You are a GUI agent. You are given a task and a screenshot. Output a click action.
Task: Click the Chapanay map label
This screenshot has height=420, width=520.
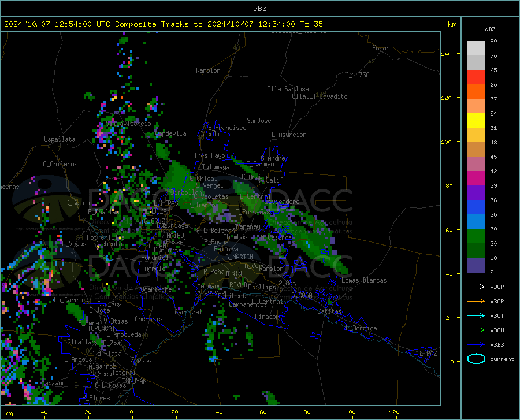246,226
